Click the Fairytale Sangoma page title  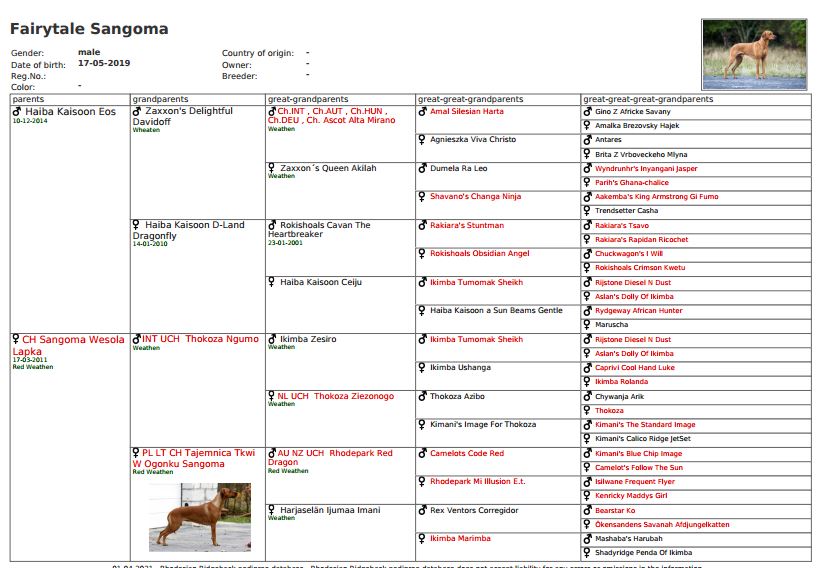point(89,29)
